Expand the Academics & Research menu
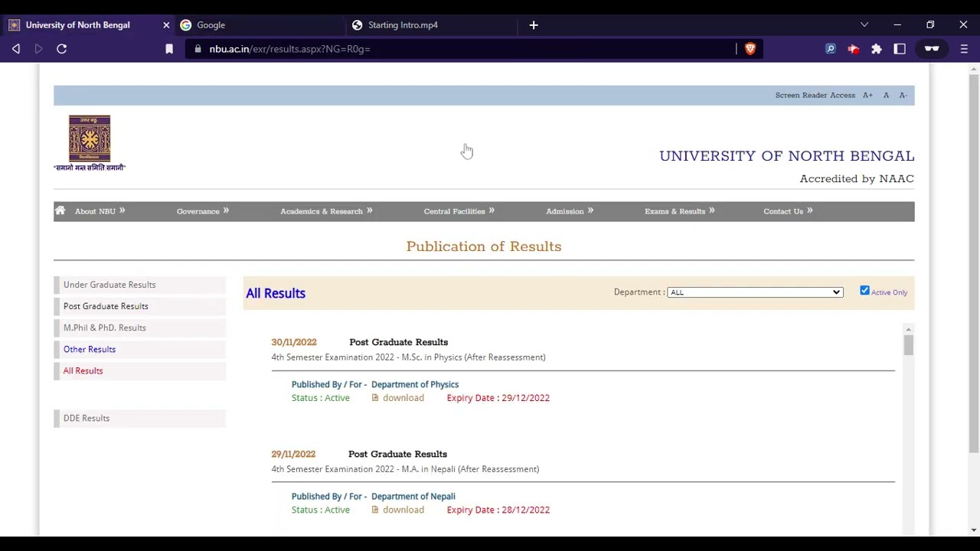The height and width of the screenshot is (551, 980). (326, 211)
